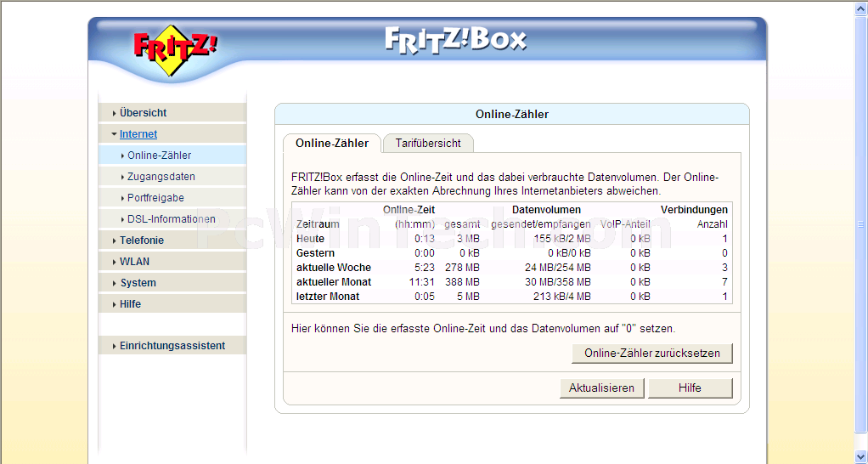Click the 30 MB/358 MB value

pos(557,282)
